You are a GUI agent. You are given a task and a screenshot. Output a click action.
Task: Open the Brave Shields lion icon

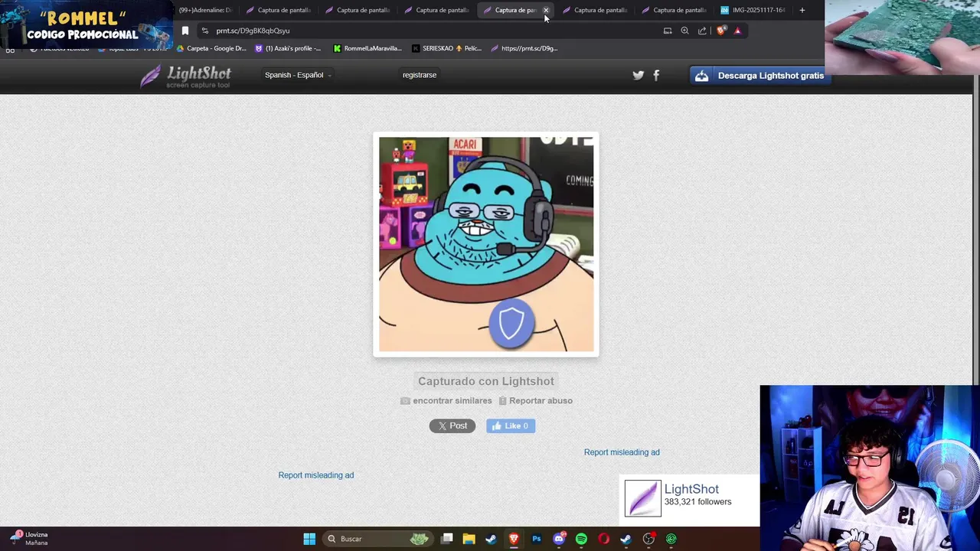click(x=720, y=31)
